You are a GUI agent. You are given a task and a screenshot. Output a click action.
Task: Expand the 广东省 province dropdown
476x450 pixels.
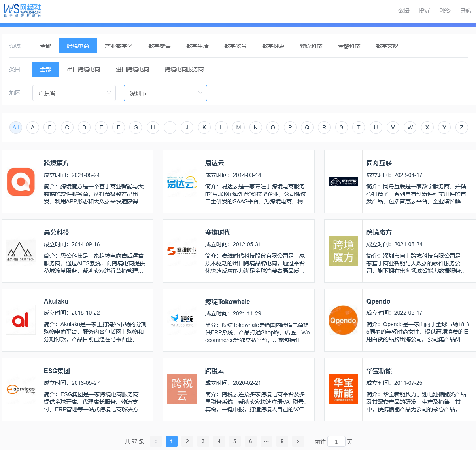74,93
